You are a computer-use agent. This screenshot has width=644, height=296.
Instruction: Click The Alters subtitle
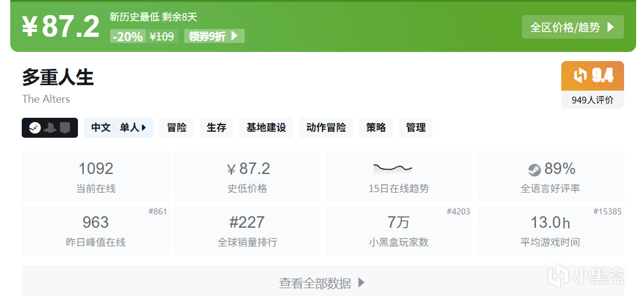pyautogui.click(x=46, y=99)
